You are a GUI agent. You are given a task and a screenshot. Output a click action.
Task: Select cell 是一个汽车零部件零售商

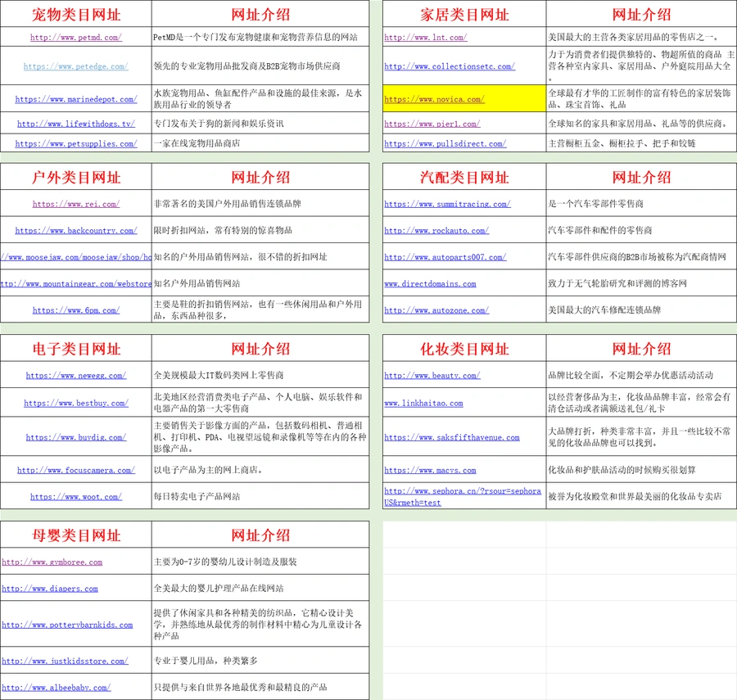point(641,203)
